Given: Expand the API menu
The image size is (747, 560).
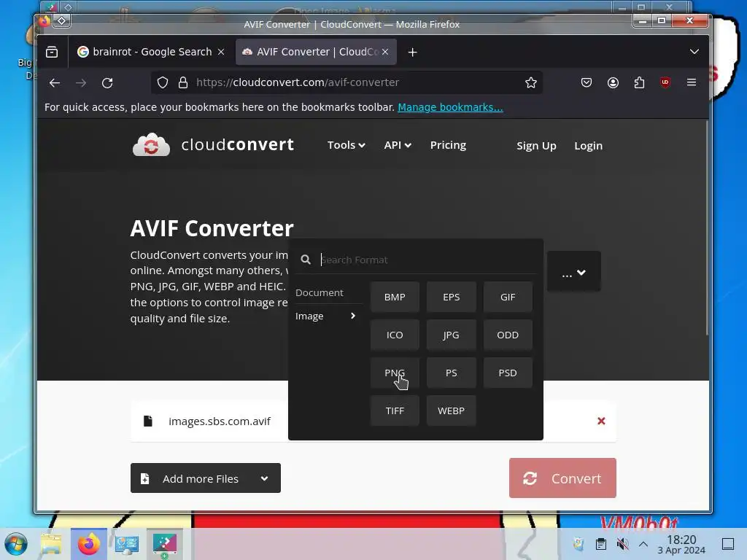Looking at the screenshot, I should [398, 145].
